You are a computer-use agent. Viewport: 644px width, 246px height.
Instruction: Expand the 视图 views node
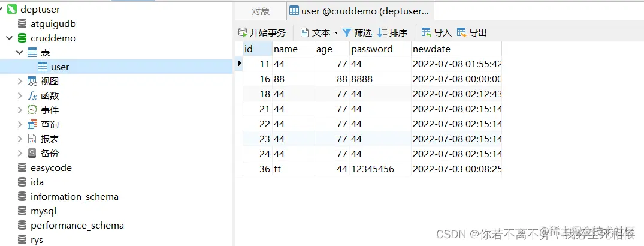coord(20,82)
